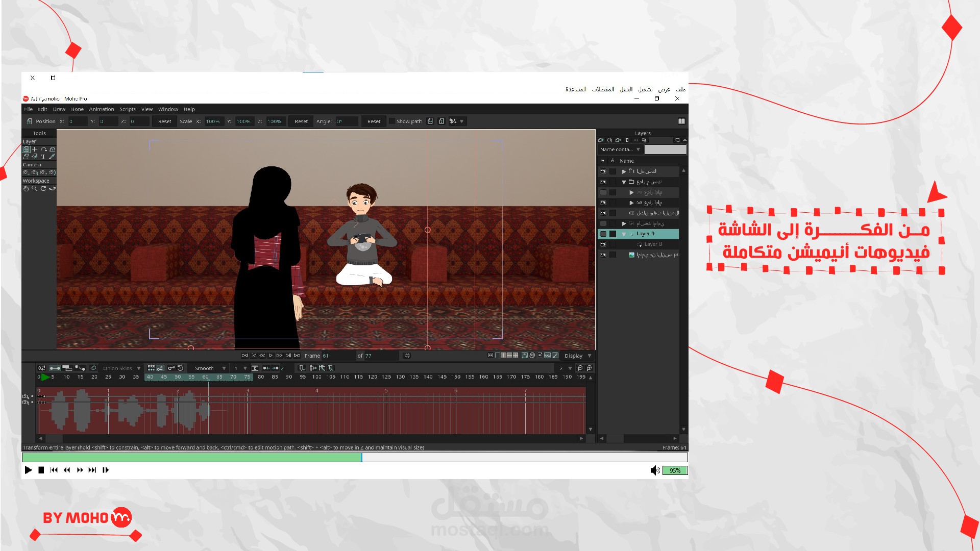Viewport: 980px width, 551px height.
Task: Select the Eyedropper tool
Action: tap(52, 157)
